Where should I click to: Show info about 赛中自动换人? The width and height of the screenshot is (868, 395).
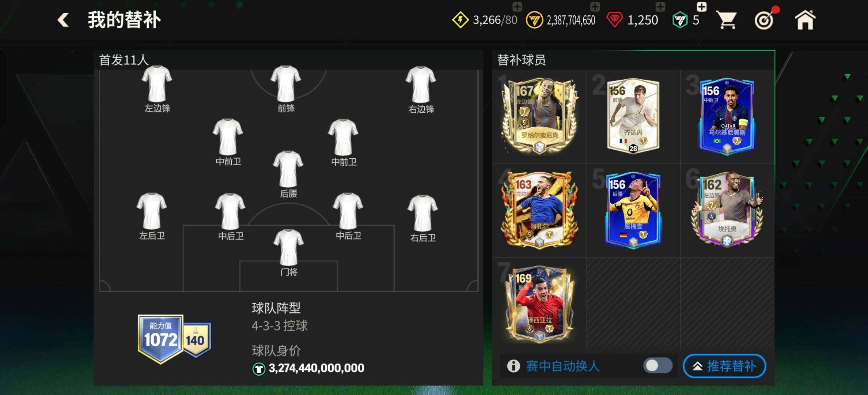(513, 365)
